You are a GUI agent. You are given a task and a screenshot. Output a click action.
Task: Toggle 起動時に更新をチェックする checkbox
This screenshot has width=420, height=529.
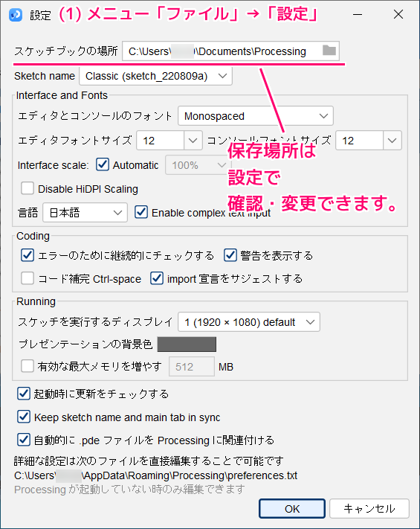tap(24, 394)
